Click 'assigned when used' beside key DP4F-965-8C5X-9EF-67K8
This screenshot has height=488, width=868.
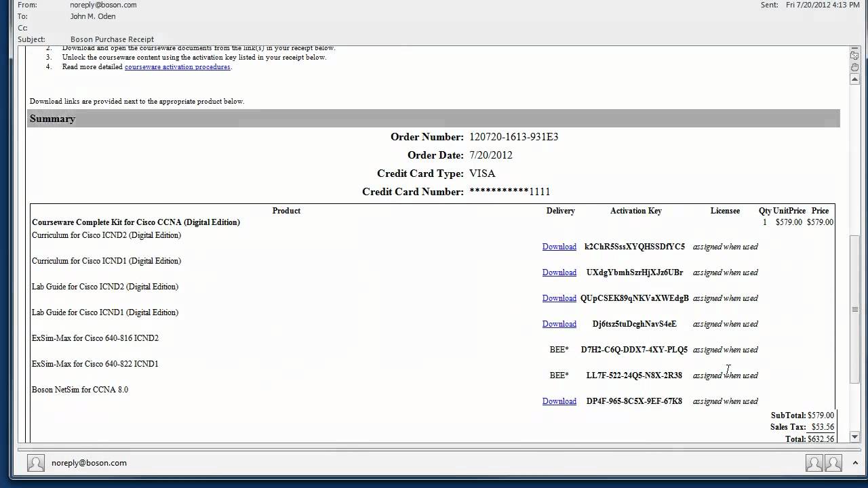[725, 401]
